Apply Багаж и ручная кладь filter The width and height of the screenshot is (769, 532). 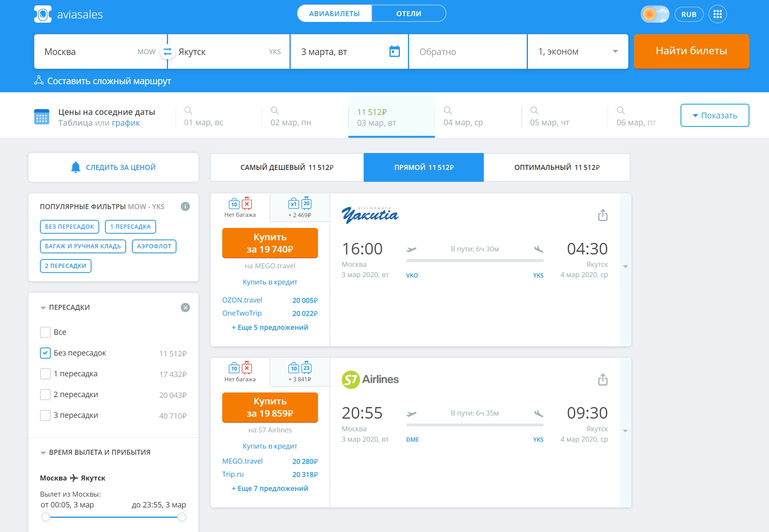point(83,246)
